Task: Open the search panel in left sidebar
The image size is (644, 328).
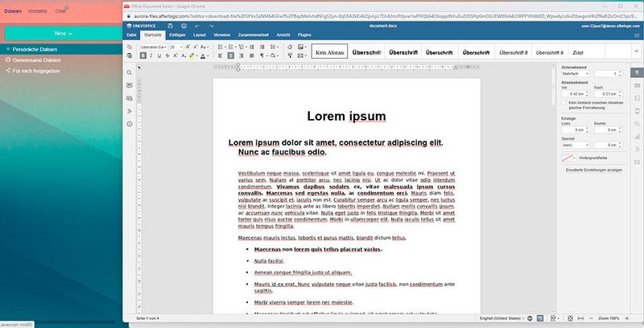Action: click(129, 71)
